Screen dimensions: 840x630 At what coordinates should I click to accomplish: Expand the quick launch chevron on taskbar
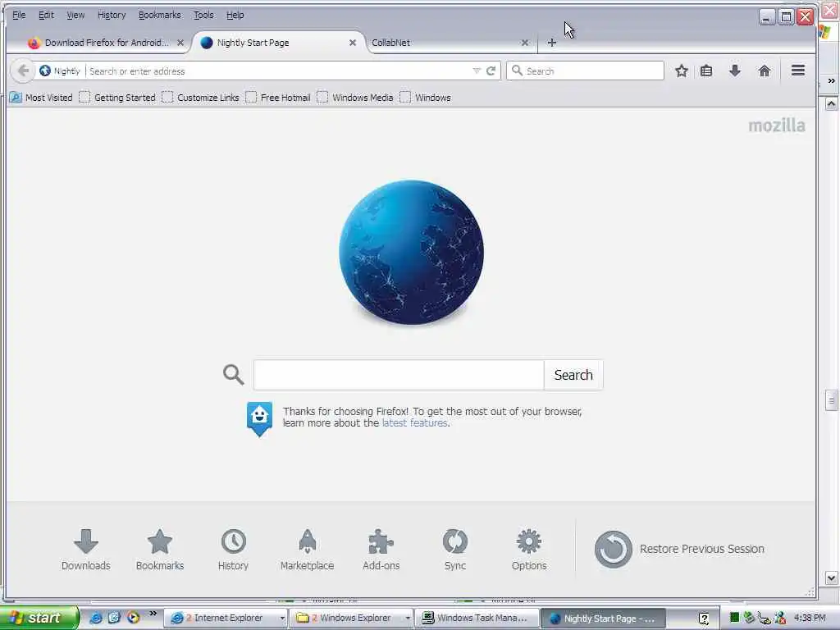click(153, 614)
